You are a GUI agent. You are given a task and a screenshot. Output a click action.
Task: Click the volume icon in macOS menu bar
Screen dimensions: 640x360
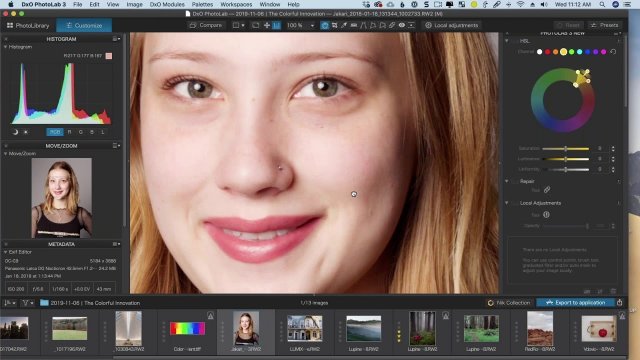[x=544, y=4]
